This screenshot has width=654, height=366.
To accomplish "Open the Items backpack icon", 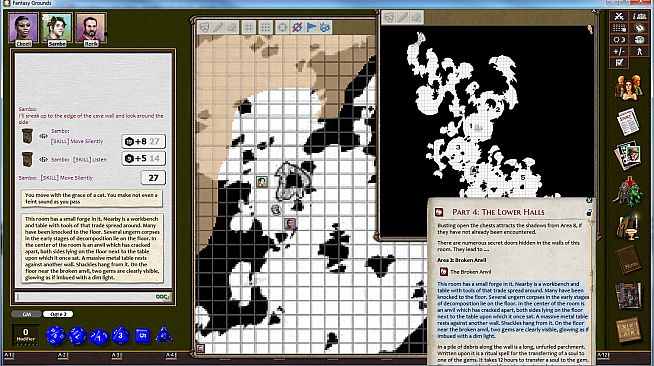I will [629, 226].
